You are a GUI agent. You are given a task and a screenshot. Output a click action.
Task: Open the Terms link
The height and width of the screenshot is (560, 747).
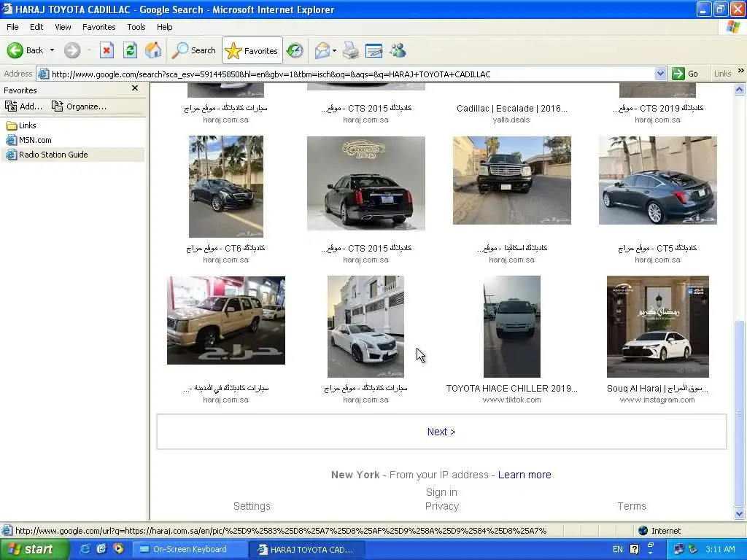click(x=632, y=506)
